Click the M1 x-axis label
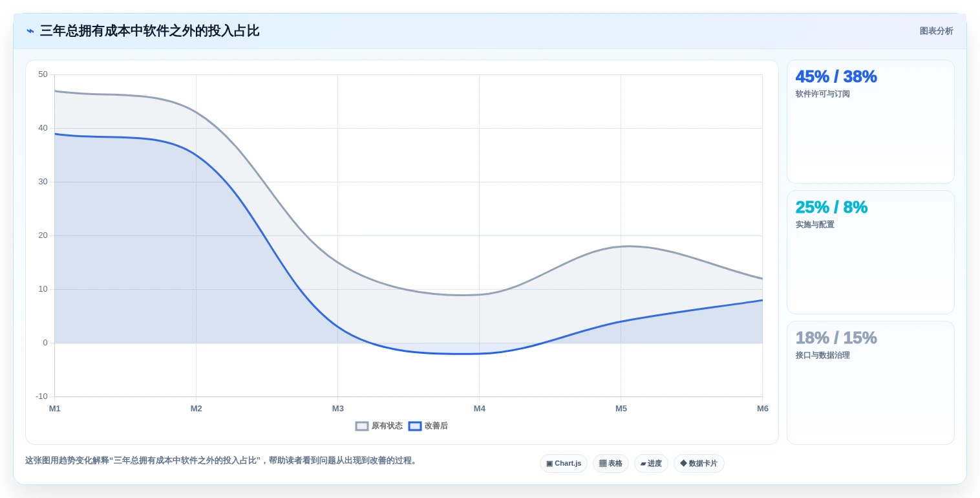Viewport: 980px width, 498px height. 55,409
